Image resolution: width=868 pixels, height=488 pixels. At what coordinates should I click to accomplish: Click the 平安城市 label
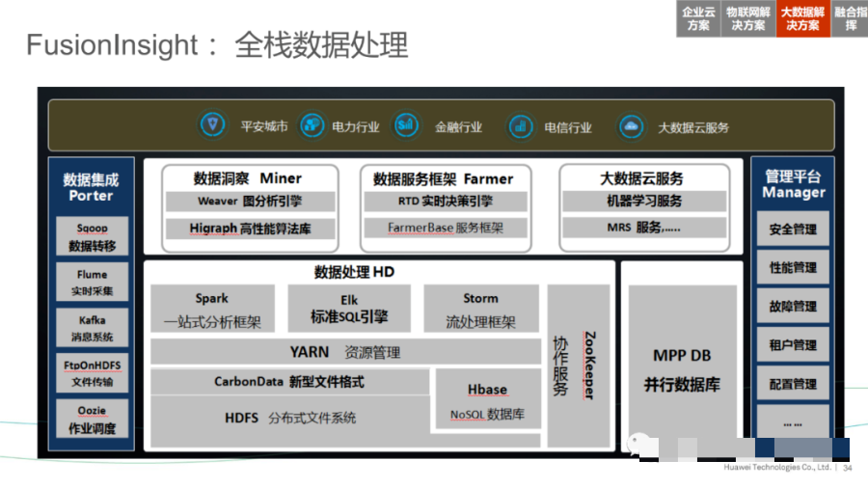(x=264, y=126)
